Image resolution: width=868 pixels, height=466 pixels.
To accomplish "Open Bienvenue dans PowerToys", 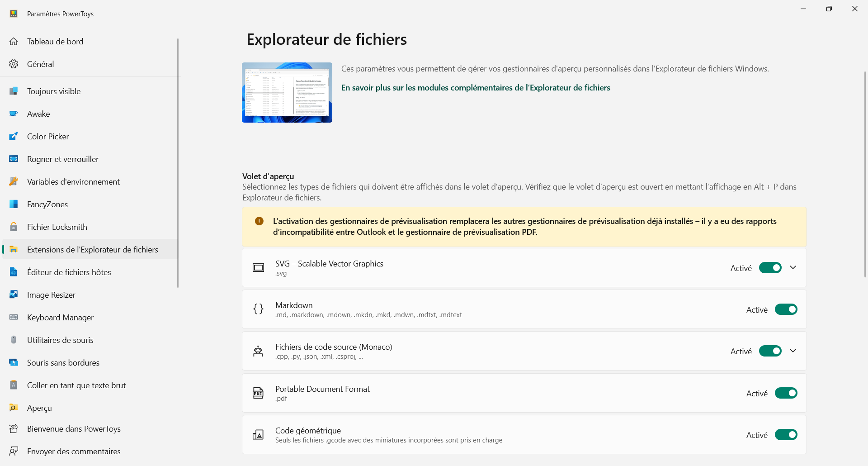I will point(90,429).
